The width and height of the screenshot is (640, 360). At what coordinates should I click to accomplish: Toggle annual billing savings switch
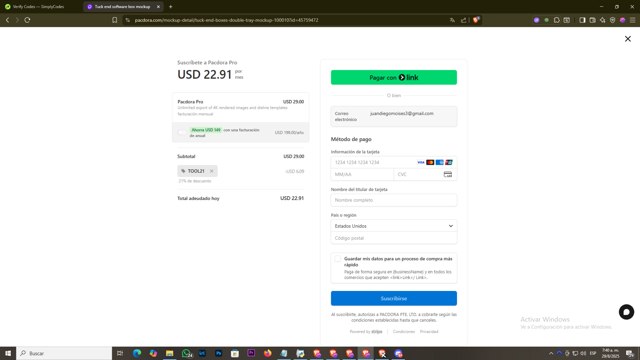[x=182, y=132]
